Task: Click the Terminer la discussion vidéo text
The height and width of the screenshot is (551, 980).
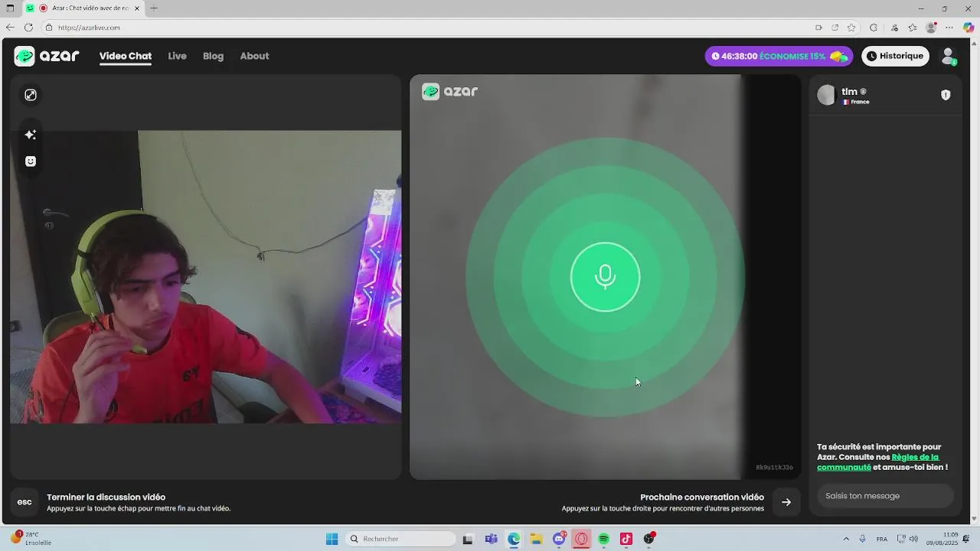Action: click(106, 497)
